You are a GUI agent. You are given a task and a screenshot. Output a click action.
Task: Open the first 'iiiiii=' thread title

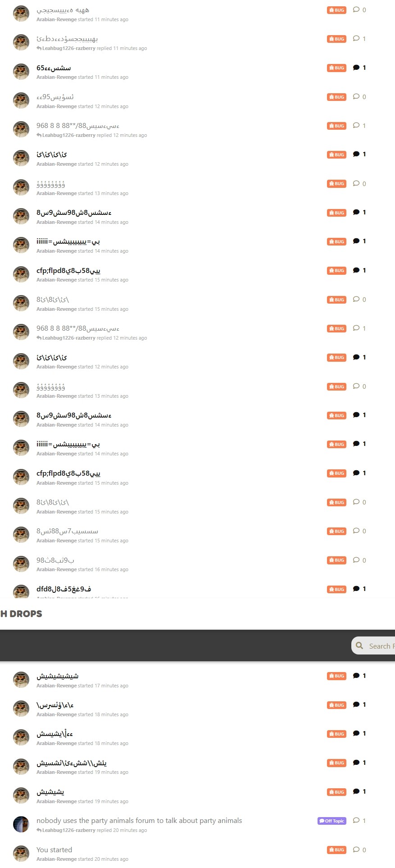(x=68, y=241)
